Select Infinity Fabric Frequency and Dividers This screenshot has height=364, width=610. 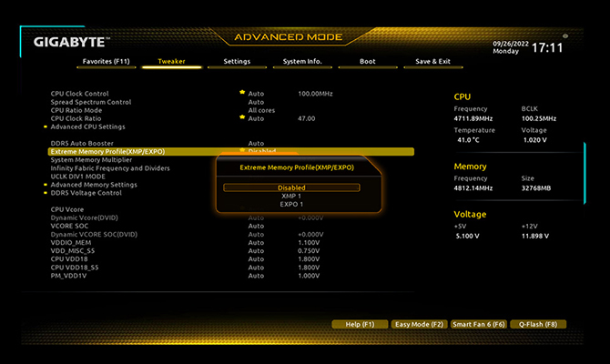coord(110,168)
